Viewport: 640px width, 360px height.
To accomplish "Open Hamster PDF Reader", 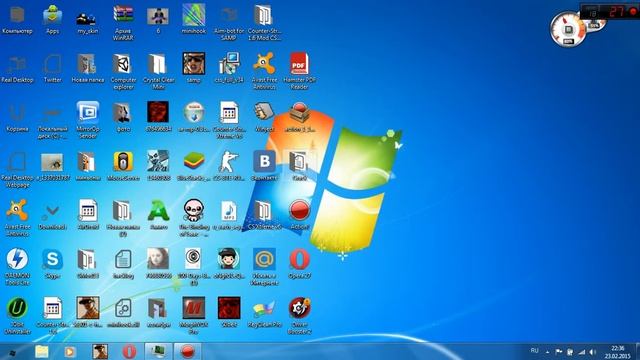I will (x=299, y=72).
